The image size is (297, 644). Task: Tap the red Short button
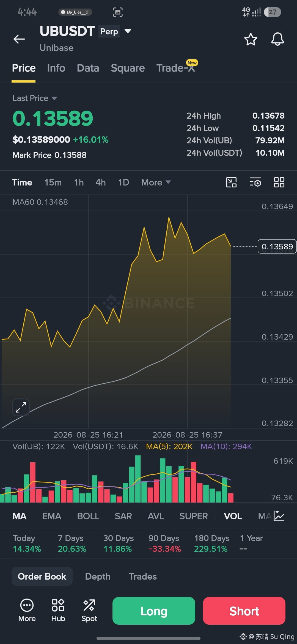244,611
